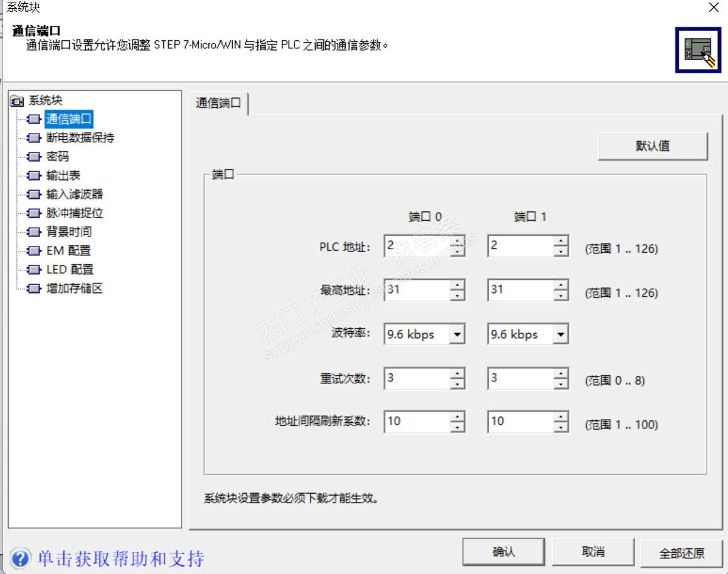Click the LED 配置 node icon
This screenshot has height=574, width=728.
click(x=34, y=270)
